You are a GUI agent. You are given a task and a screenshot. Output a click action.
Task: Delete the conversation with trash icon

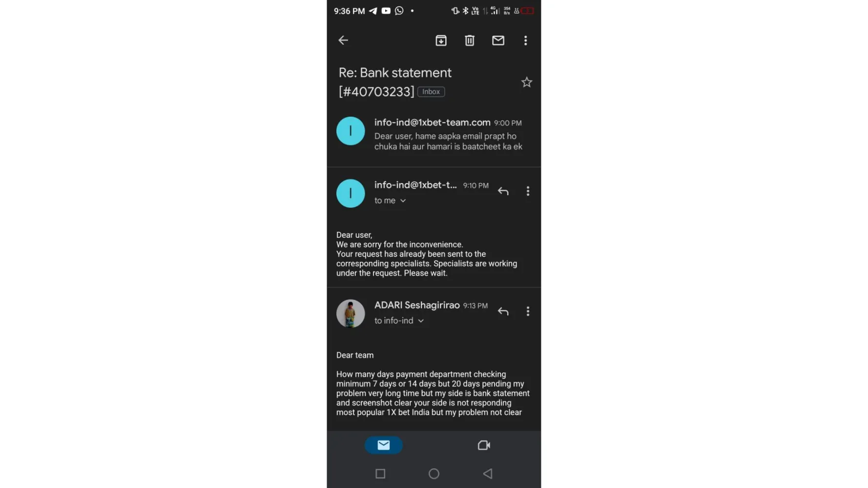point(470,41)
